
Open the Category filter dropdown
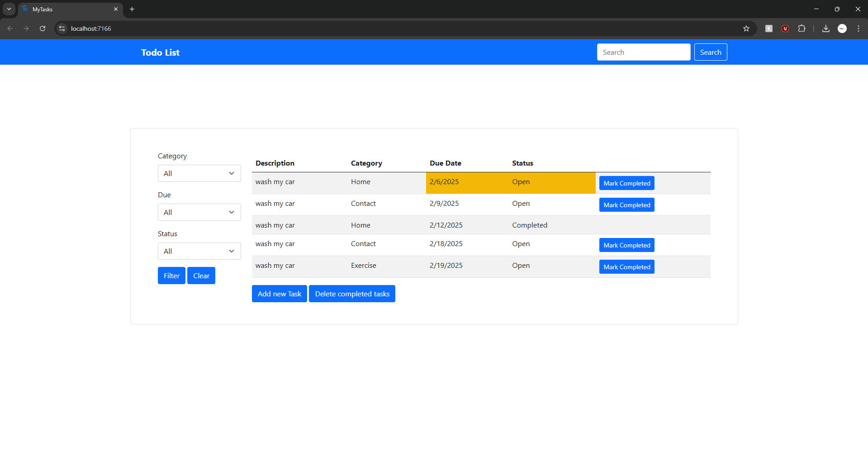pos(199,173)
